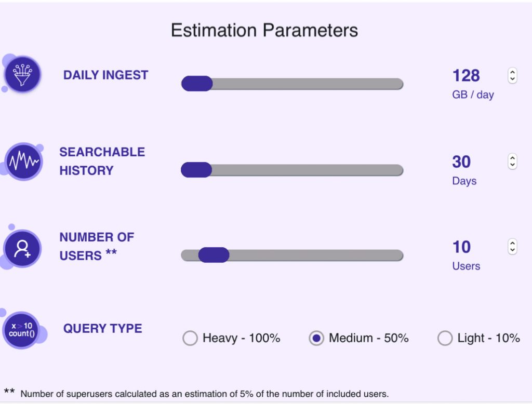Click the Daily Ingest funnel icon
Image resolution: width=532 pixels, height=404 pixels.
click(22, 74)
